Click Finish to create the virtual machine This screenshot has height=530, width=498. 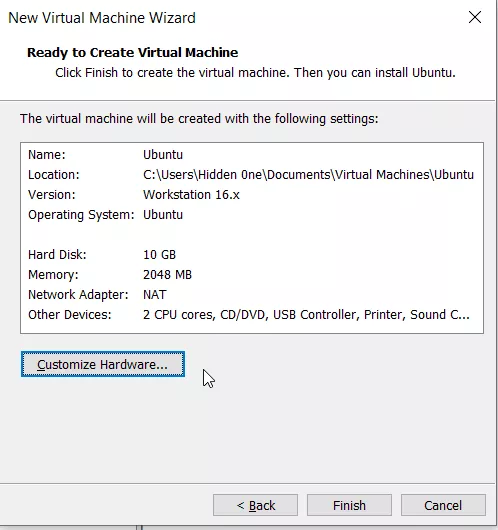(349, 505)
